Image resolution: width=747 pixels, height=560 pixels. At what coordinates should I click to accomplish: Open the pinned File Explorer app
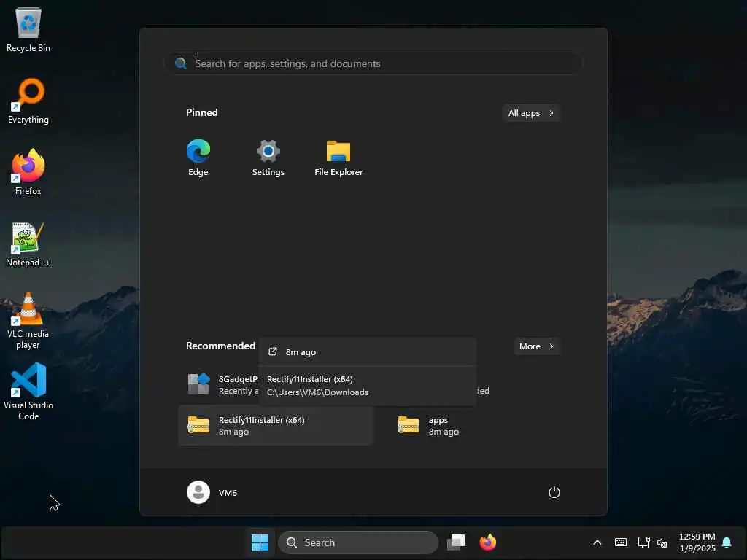[338, 157]
